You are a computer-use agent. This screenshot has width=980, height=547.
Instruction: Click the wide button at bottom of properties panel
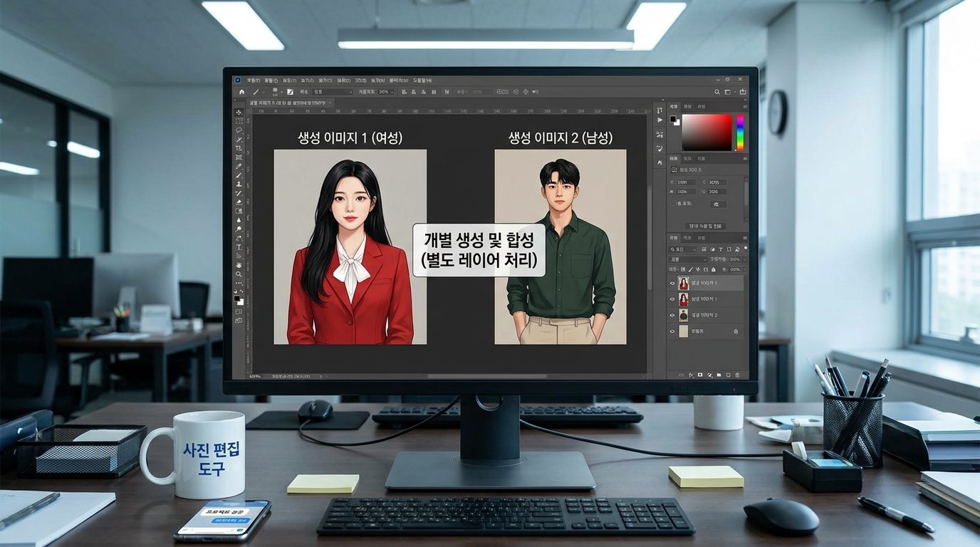click(x=705, y=225)
